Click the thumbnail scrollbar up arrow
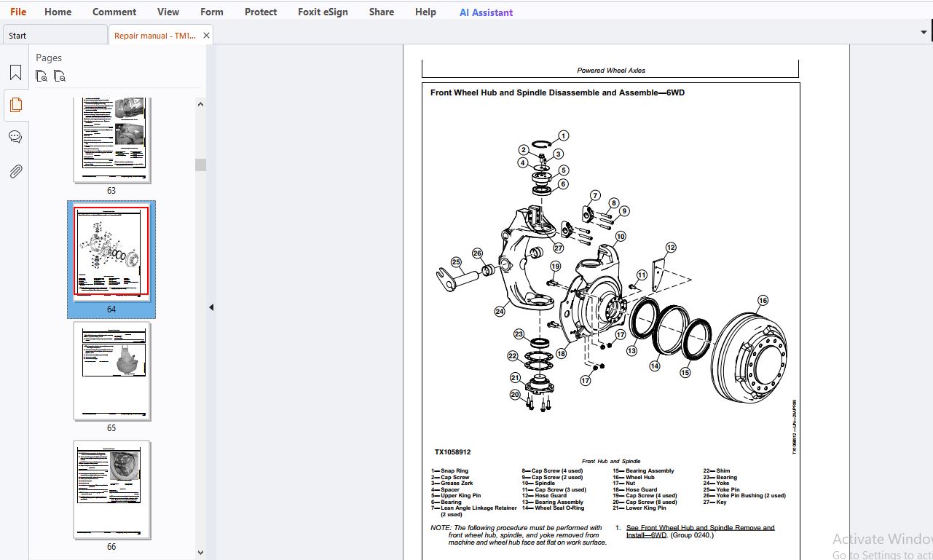933x560 pixels. pos(201,104)
